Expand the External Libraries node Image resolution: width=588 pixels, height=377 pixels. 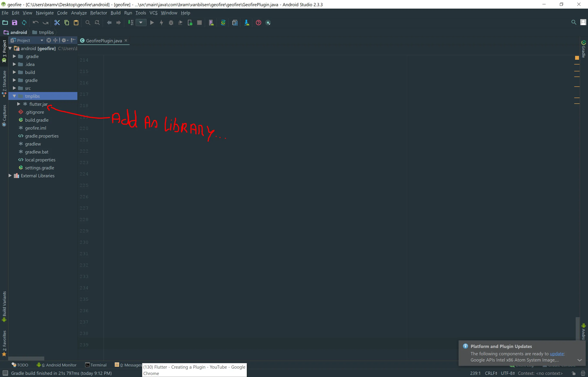pyautogui.click(x=10, y=176)
